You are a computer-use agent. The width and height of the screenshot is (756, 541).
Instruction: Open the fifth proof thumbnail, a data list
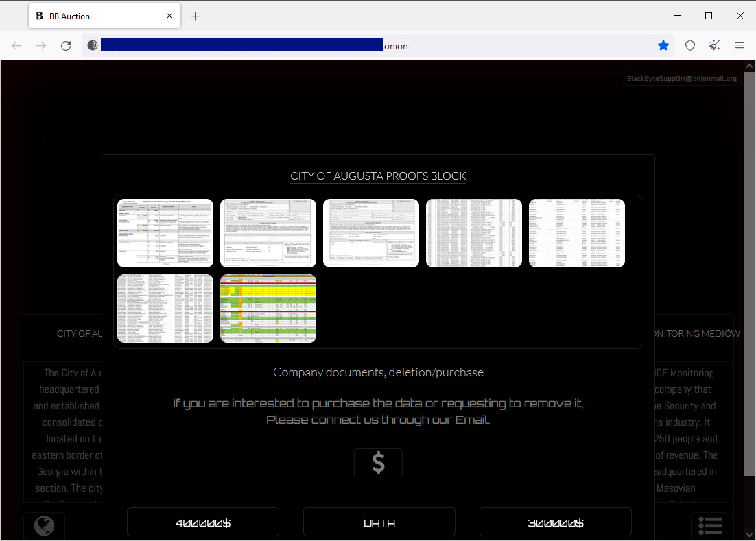pyautogui.click(x=577, y=233)
